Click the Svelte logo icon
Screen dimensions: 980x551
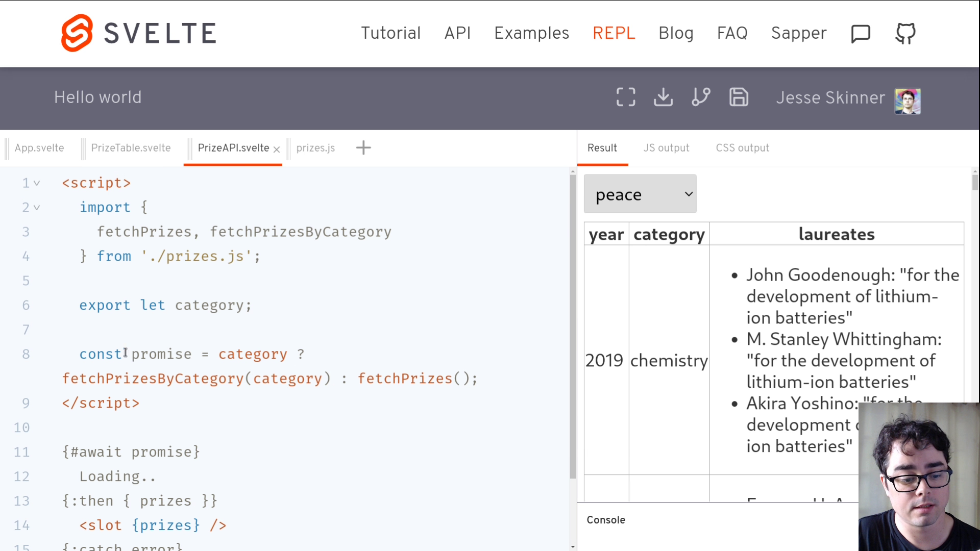pos(77,33)
